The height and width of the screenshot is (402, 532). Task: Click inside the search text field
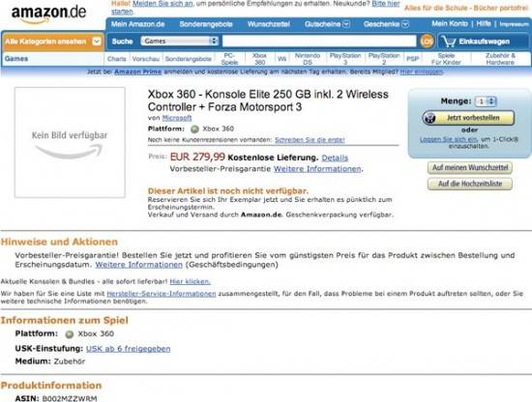point(319,41)
